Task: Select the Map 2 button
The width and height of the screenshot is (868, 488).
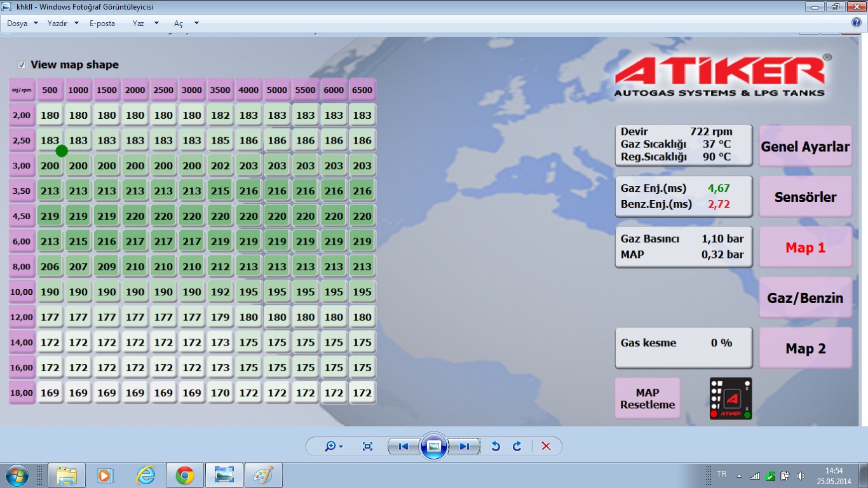Action: tap(805, 348)
